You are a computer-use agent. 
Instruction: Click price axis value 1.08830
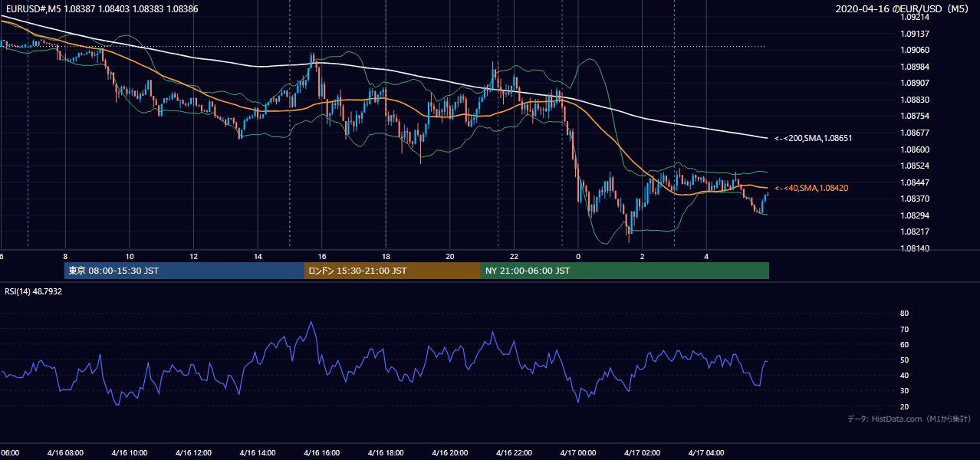click(x=914, y=100)
